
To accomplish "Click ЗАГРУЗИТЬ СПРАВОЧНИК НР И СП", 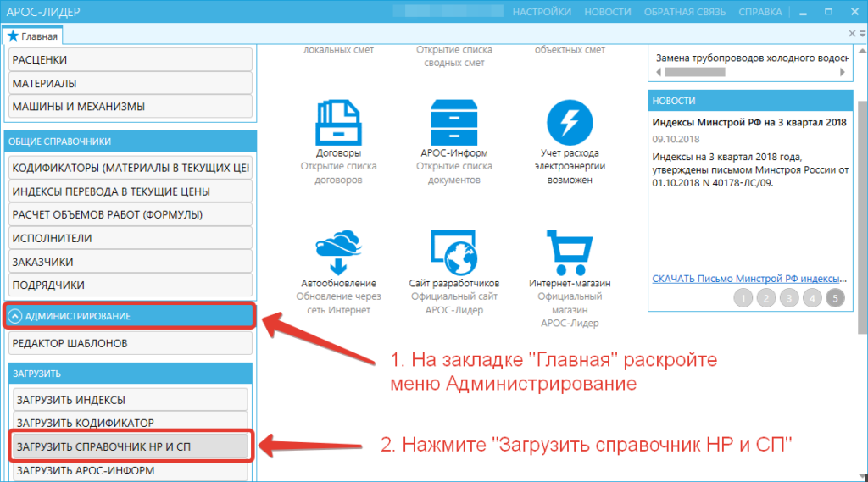I will pyautogui.click(x=130, y=446).
